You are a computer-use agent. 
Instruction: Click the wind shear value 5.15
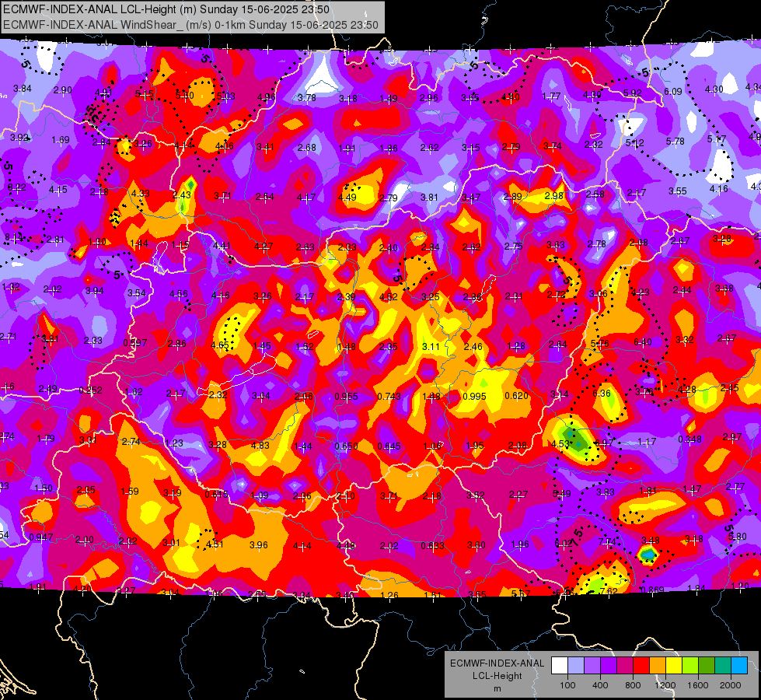(145, 94)
